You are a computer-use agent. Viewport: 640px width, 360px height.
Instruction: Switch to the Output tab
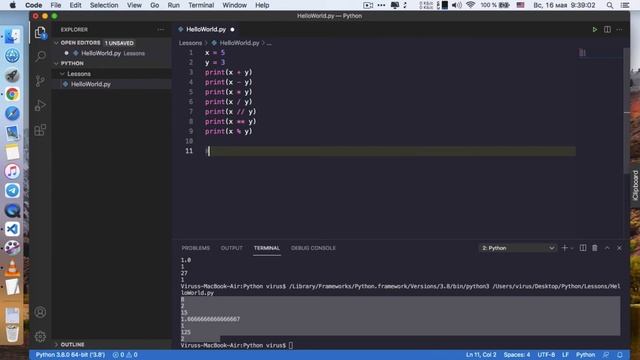click(231, 248)
